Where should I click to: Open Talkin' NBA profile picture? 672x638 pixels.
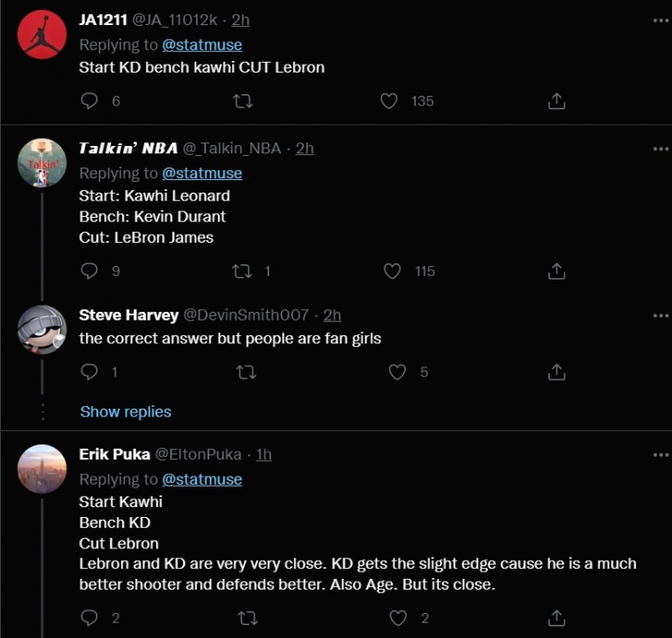click(x=42, y=163)
